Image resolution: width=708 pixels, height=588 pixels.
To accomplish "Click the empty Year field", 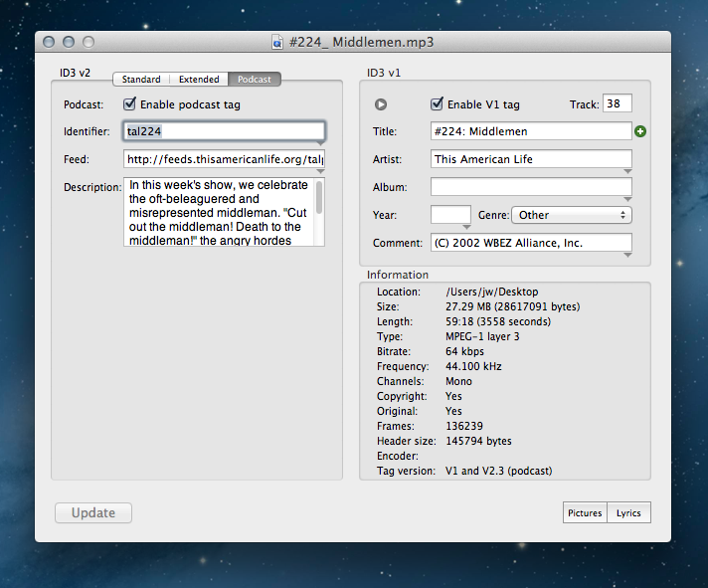I will (x=450, y=215).
